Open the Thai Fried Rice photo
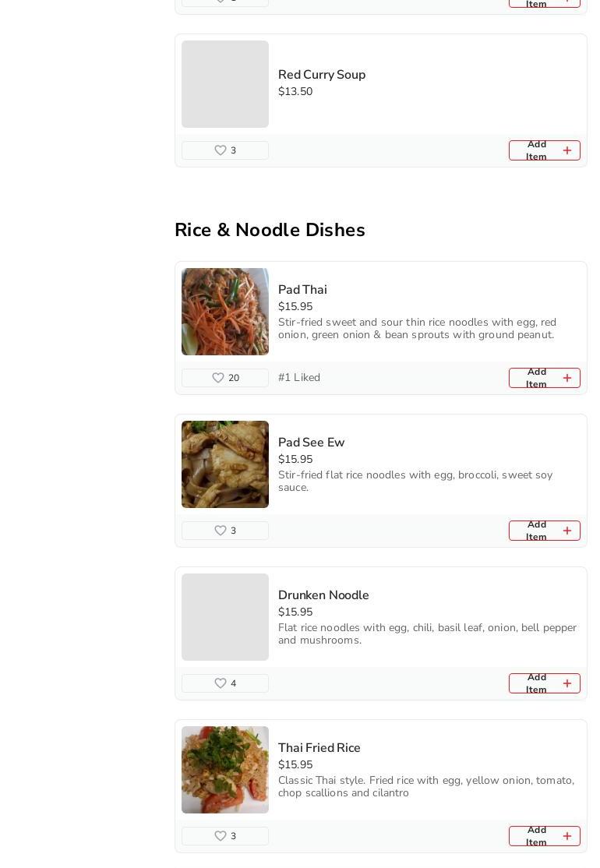 click(224, 770)
